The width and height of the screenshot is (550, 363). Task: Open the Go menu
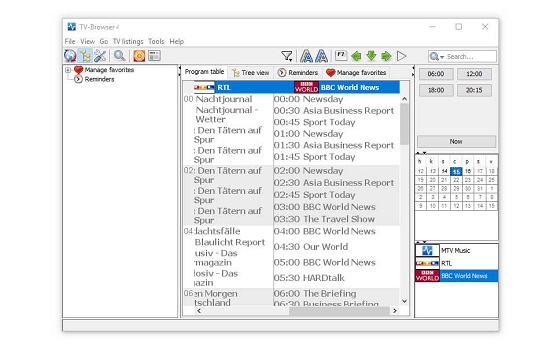point(104,41)
